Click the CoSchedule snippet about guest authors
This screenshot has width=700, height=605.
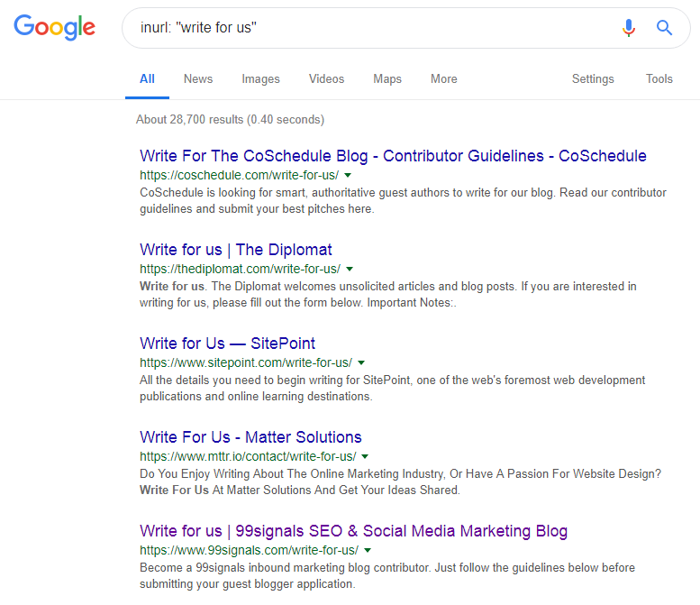[403, 201]
